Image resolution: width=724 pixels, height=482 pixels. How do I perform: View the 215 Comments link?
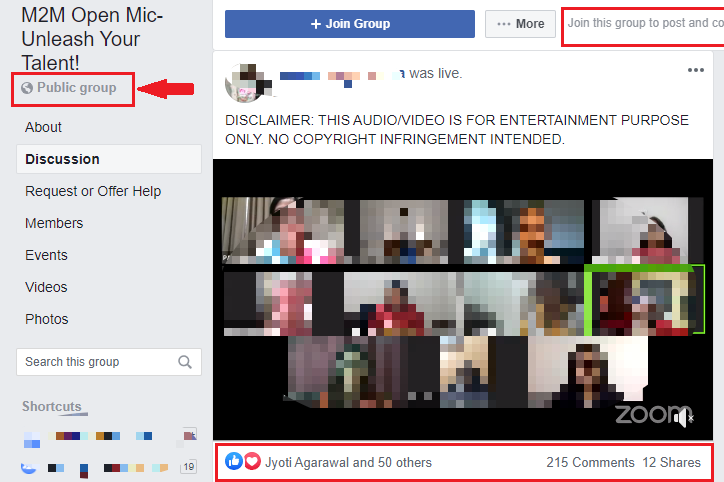point(590,462)
